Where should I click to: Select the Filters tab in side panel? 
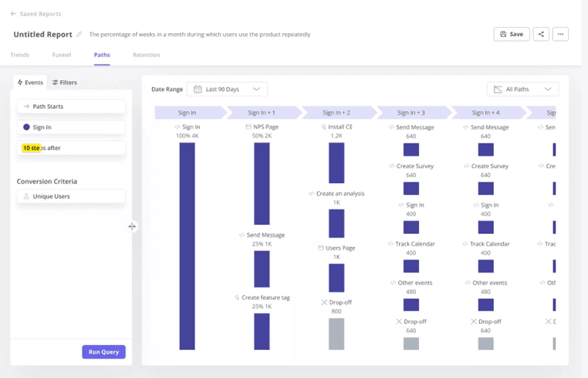click(x=64, y=82)
